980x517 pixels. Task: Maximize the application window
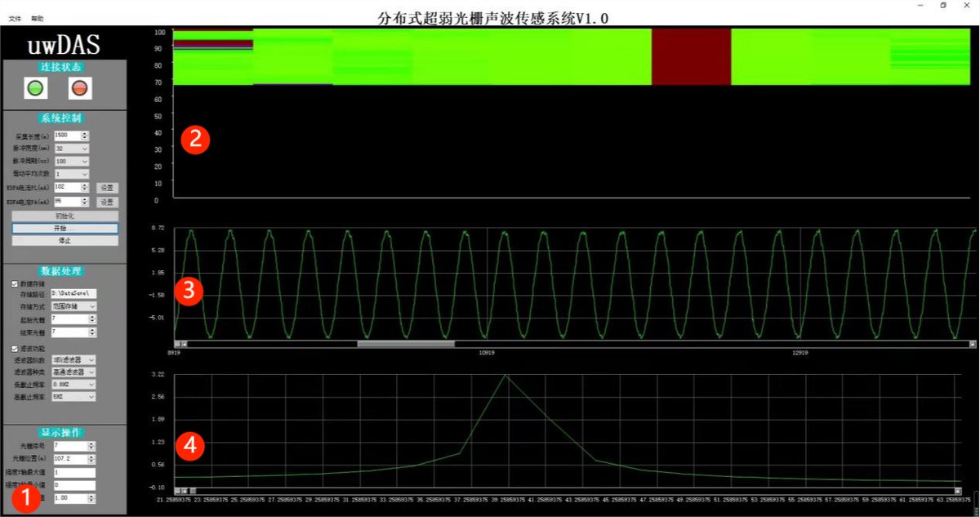(x=943, y=5)
